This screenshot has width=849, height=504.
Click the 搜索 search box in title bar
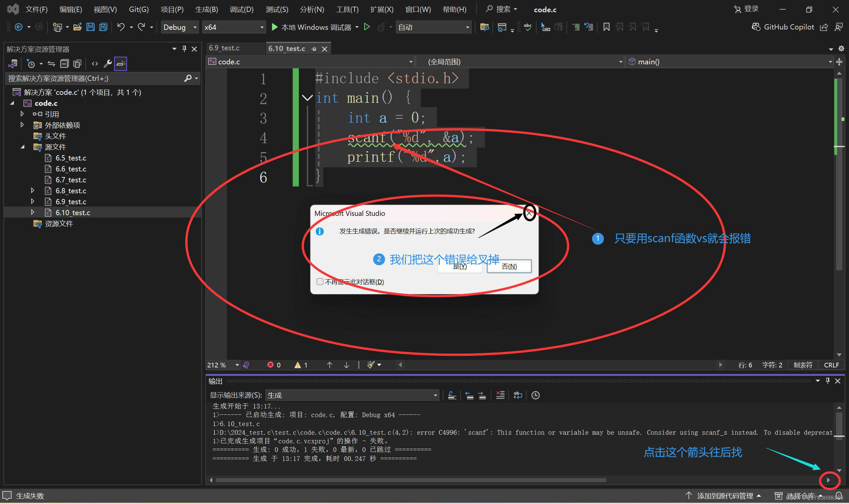coord(502,9)
